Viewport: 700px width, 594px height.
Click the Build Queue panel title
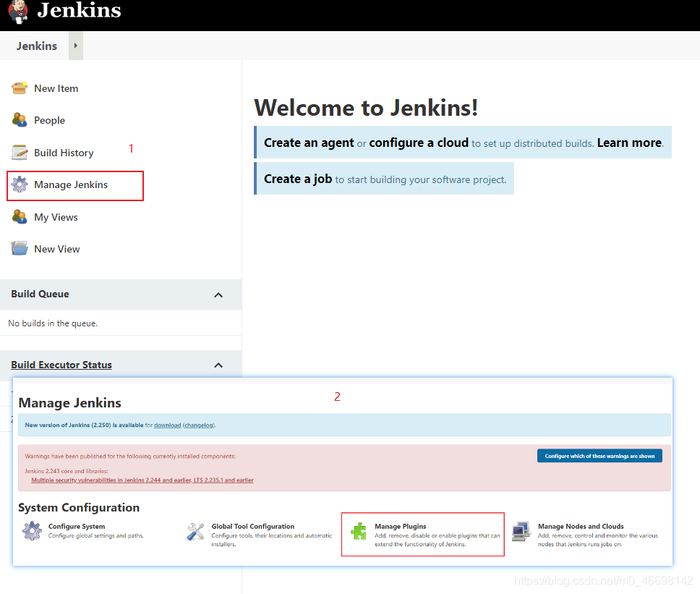pos(40,294)
